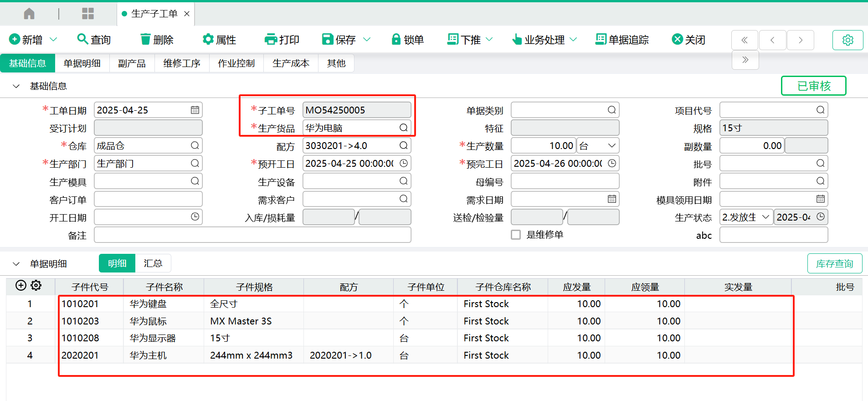The image size is (868, 401).
Task: Select the 明细 view toggle
Action: (117, 263)
